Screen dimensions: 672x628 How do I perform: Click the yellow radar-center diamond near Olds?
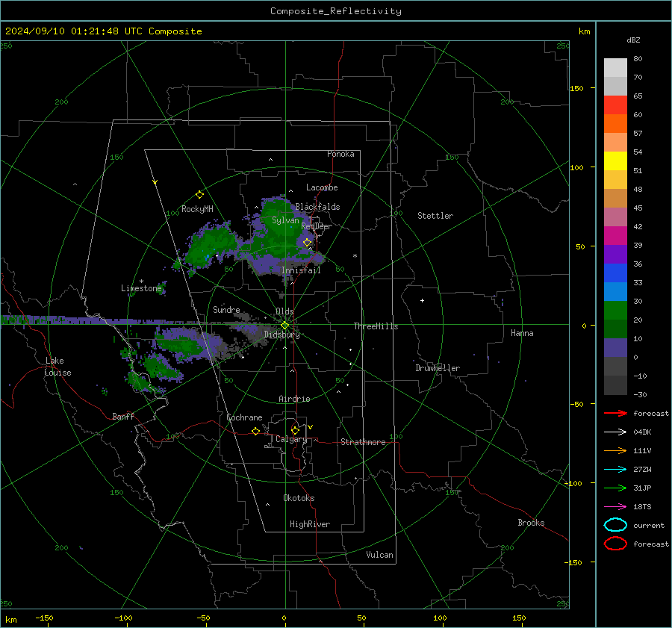(284, 325)
